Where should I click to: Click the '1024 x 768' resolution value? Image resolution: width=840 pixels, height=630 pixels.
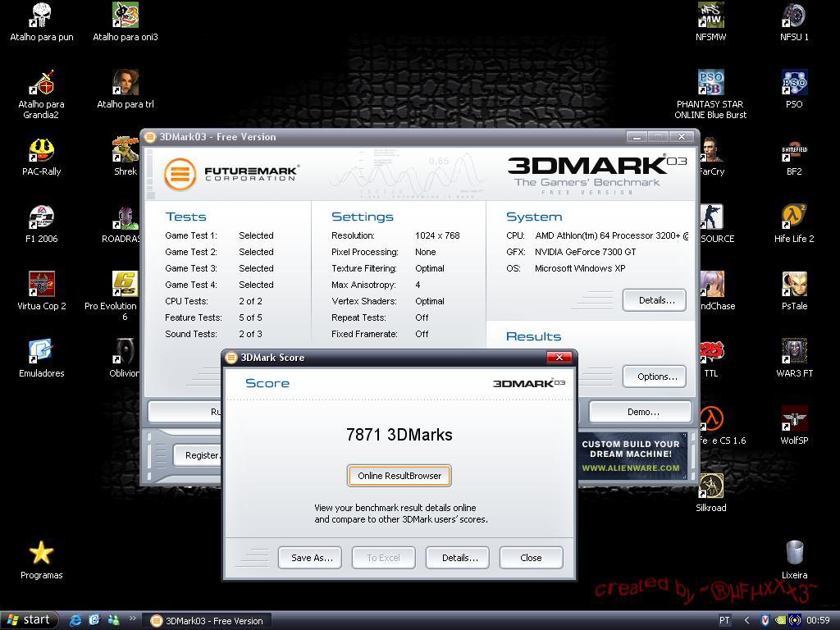click(437, 235)
